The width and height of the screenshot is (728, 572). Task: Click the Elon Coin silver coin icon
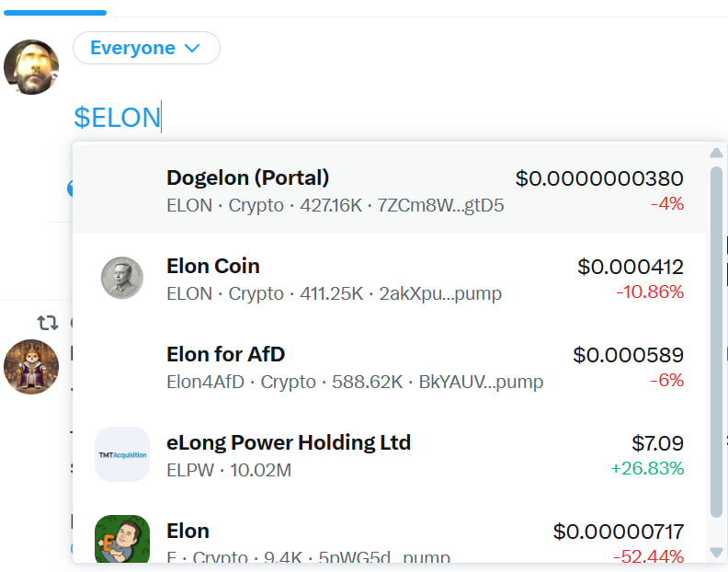pyautogui.click(x=122, y=278)
